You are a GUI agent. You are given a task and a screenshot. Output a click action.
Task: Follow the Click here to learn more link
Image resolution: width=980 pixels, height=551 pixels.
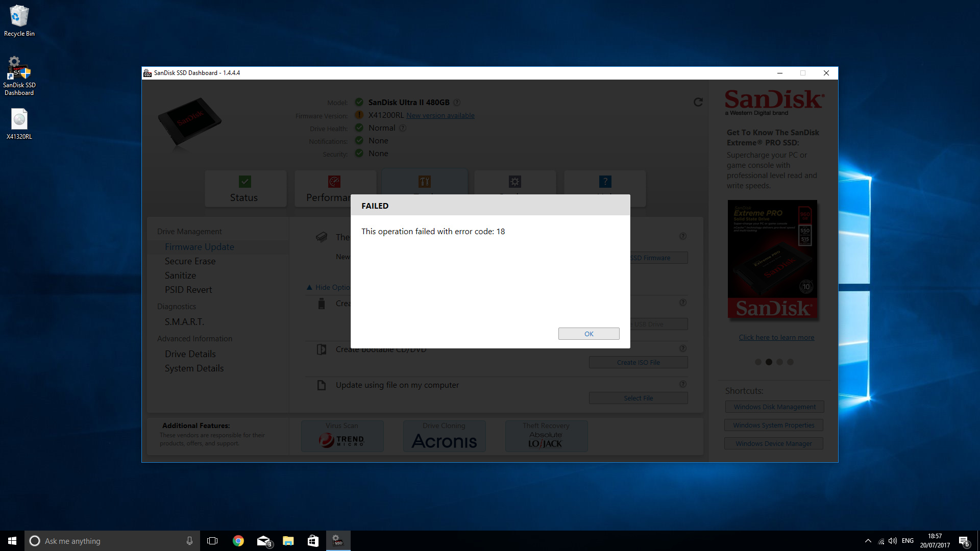click(776, 337)
